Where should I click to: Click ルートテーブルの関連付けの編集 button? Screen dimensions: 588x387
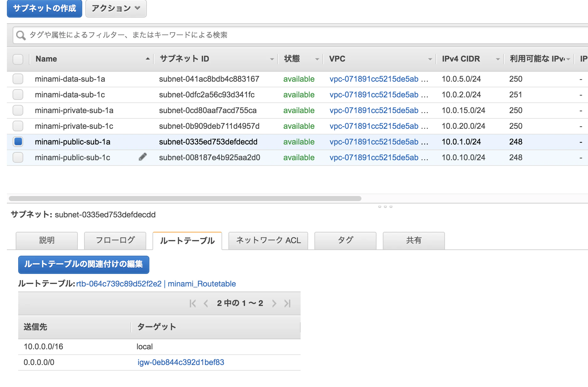click(x=84, y=264)
